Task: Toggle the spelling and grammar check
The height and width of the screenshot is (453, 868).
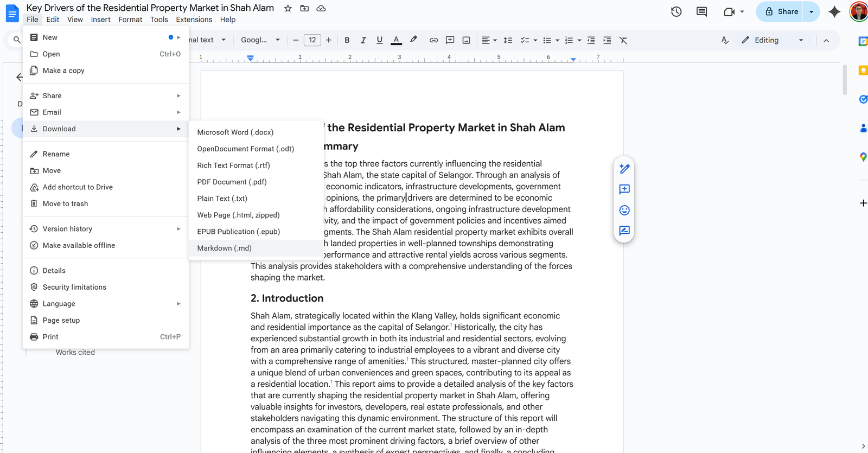Action: tap(725, 40)
